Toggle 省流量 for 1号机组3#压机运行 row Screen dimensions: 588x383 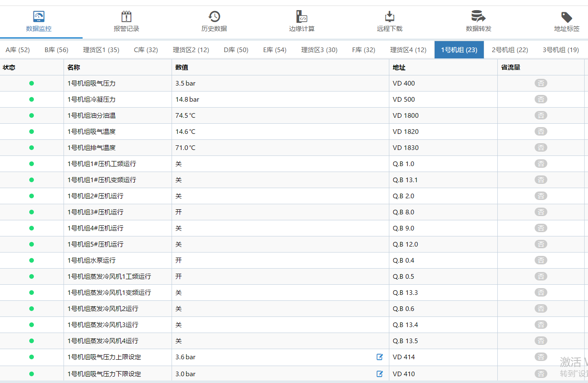click(x=541, y=212)
